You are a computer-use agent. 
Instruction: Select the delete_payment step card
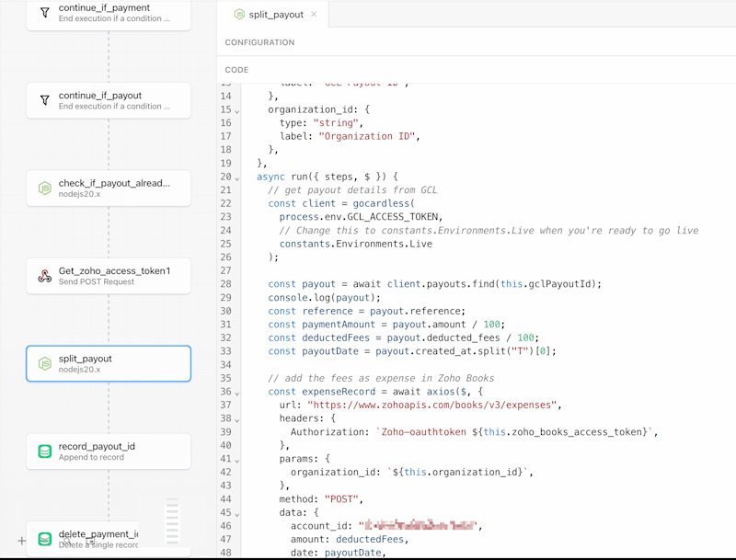[109, 539]
